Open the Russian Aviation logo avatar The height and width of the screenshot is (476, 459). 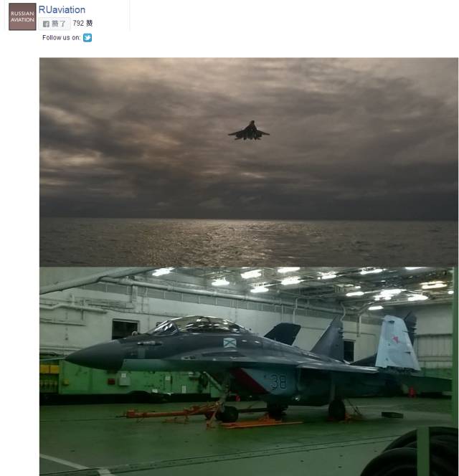22,16
